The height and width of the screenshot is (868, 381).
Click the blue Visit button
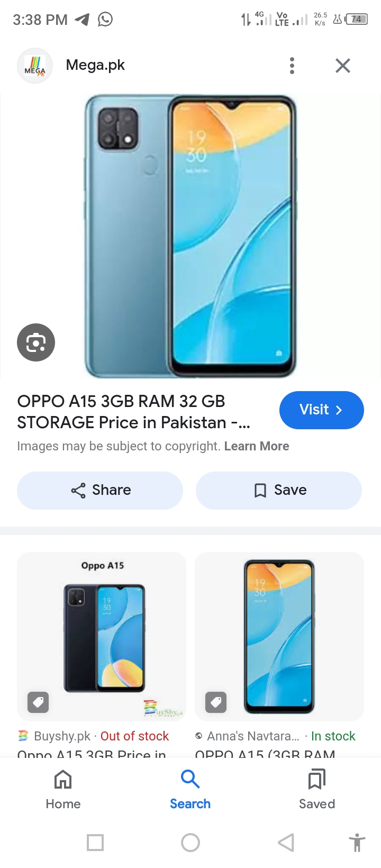click(322, 410)
